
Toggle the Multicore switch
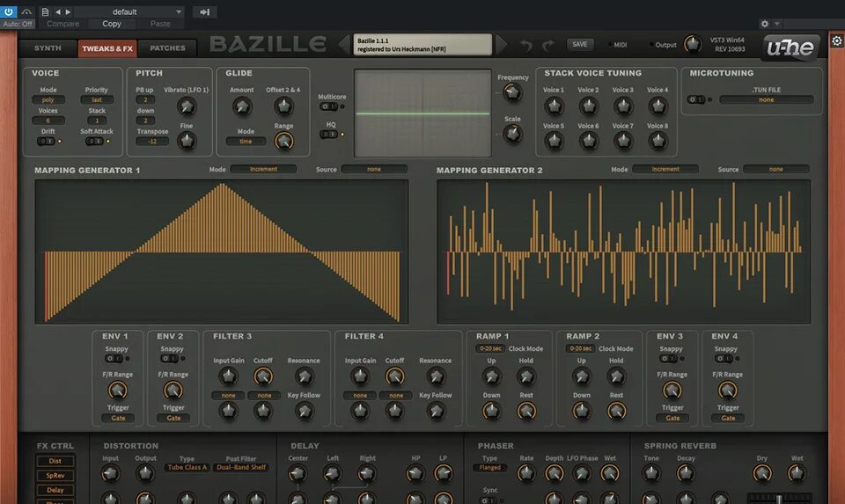(x=328, y=106)
